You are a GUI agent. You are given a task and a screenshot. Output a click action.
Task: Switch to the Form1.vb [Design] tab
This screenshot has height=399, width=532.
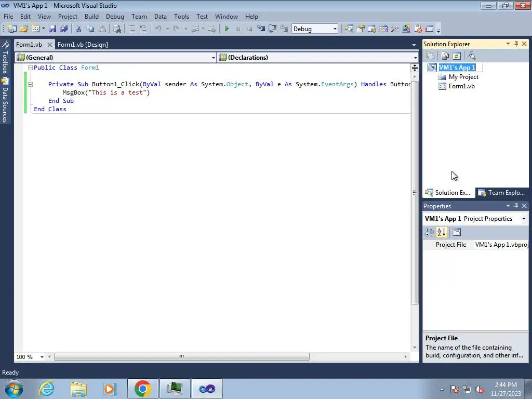coord(83,45)
